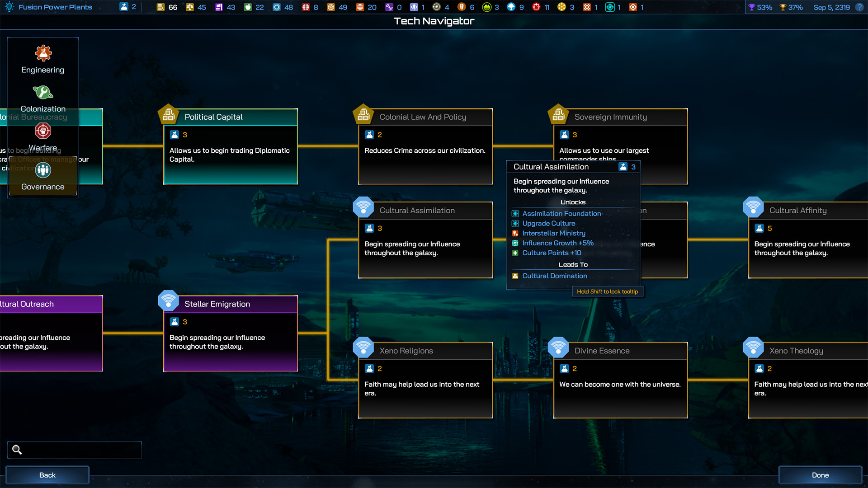Open the Interstellar Ministry unlock entry
The width and height of the screenshot is (868, 488).
point(553,233)
